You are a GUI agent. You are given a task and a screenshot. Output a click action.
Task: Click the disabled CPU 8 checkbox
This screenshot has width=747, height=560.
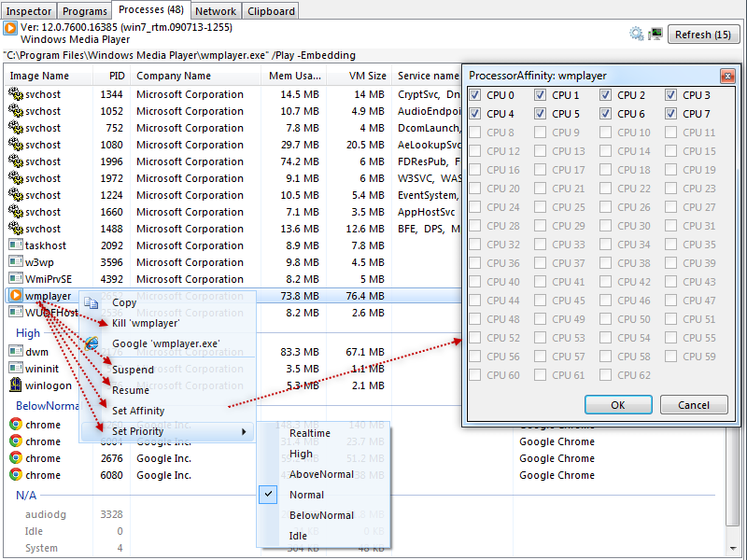click(475, 132)
